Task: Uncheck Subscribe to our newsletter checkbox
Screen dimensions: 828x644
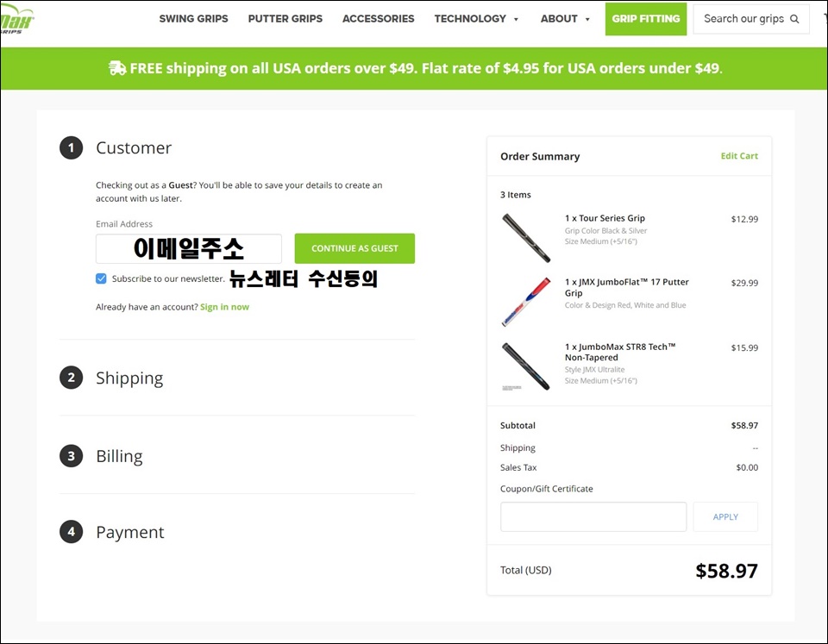Action: [101, 278]
